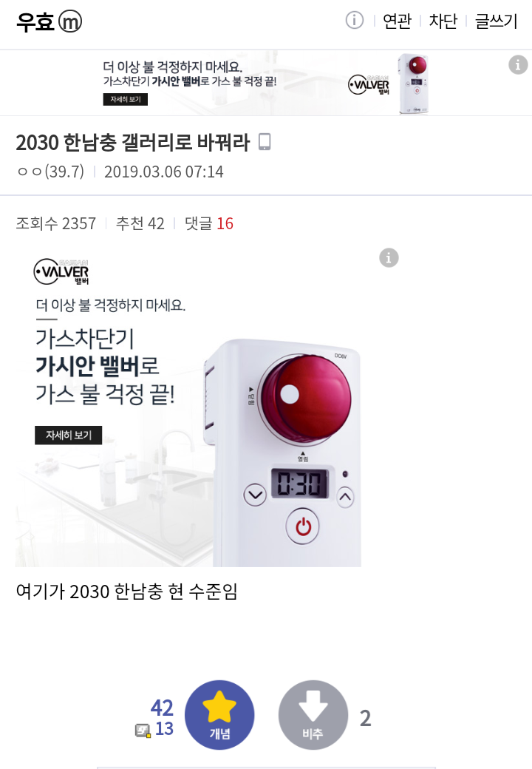Open the 연관 related galleries menu
Viewport: 532px width, 769px height.
(x=397, y=21)
